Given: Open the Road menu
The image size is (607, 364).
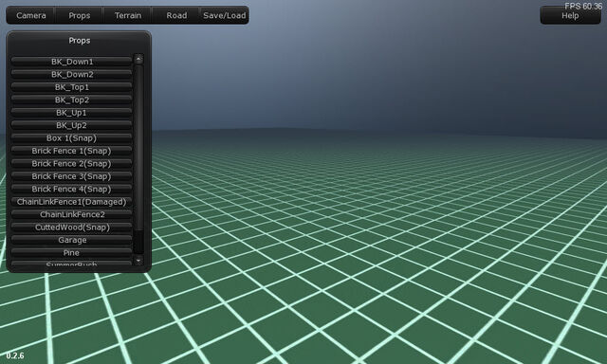Looking at the screenshot, I should click(x=176, y=15).
